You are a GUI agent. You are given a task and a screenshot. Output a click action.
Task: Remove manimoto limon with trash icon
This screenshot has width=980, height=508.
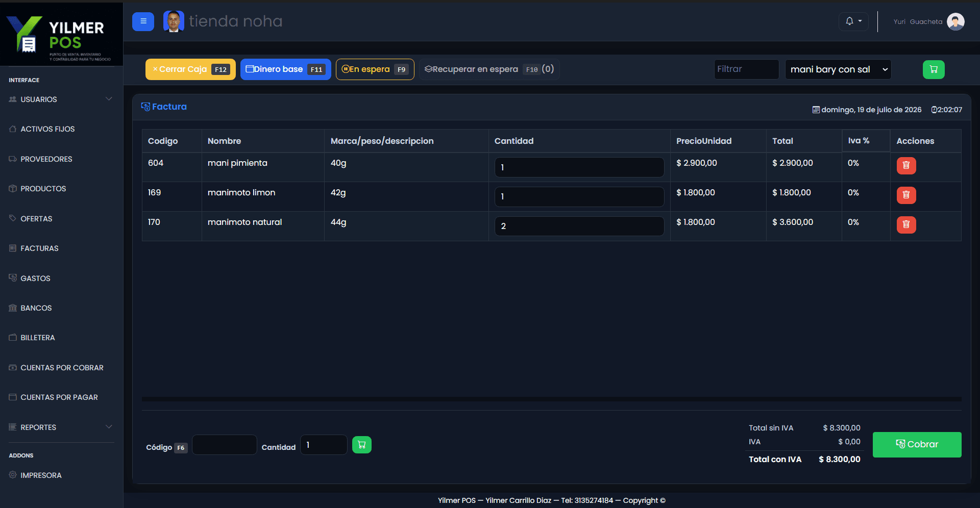906,195
